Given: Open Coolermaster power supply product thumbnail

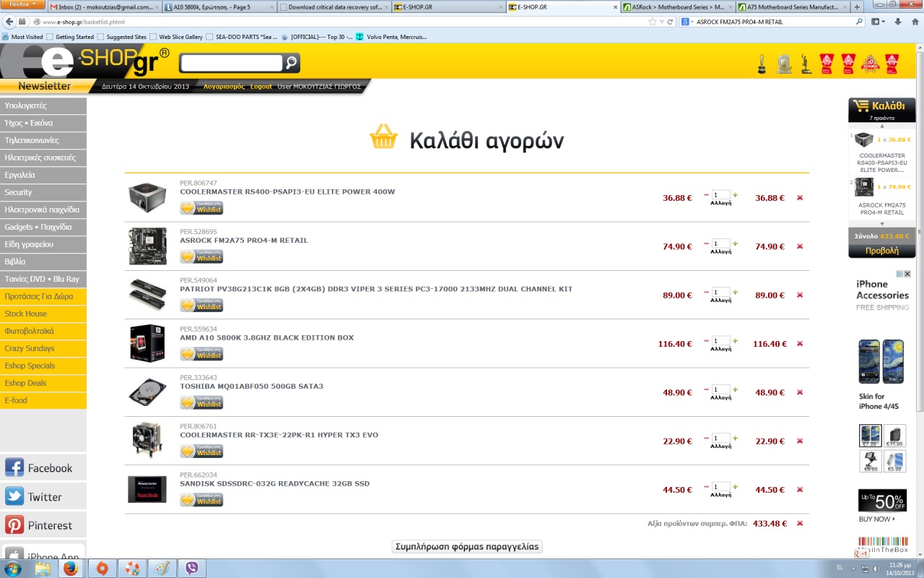Looking at the screenshot, I should [x=147, y=197].
